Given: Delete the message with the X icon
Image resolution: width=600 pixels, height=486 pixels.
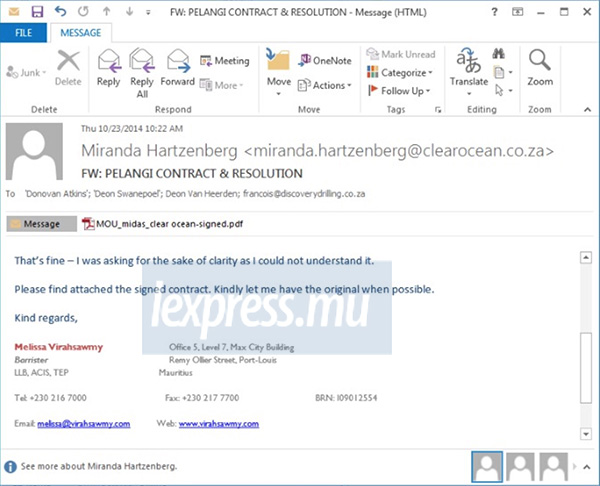Looking at the screenshot, I should [68, 68].
